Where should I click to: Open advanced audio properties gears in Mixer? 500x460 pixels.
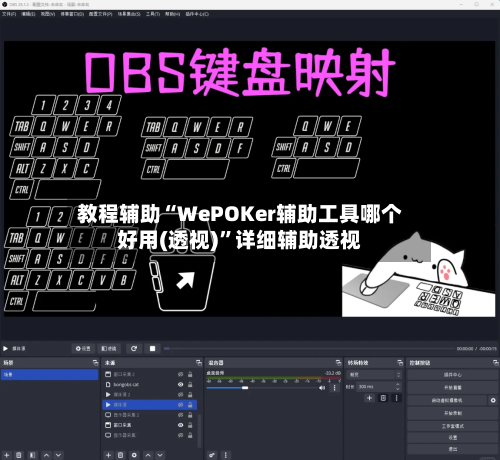click(212, 455)
